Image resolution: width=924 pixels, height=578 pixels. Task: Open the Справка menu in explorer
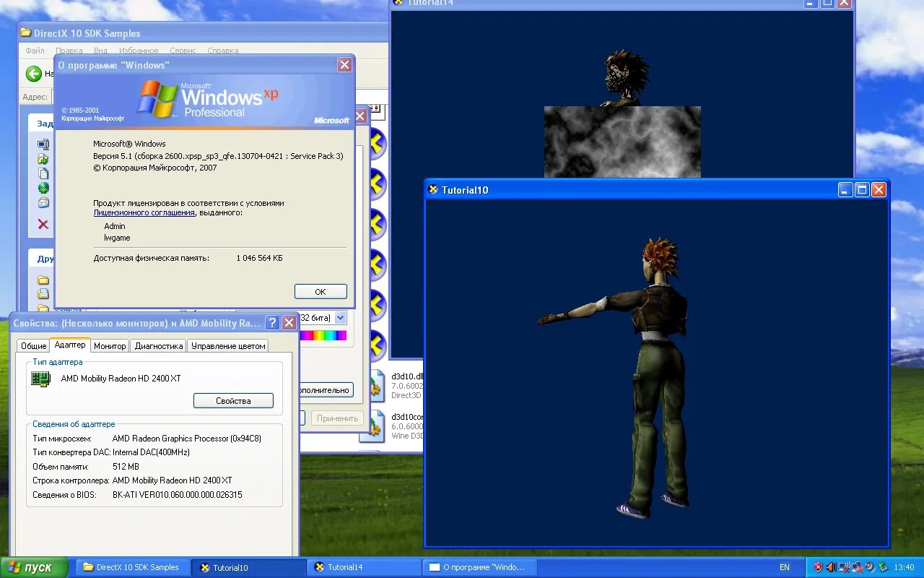tap(222, 51)
